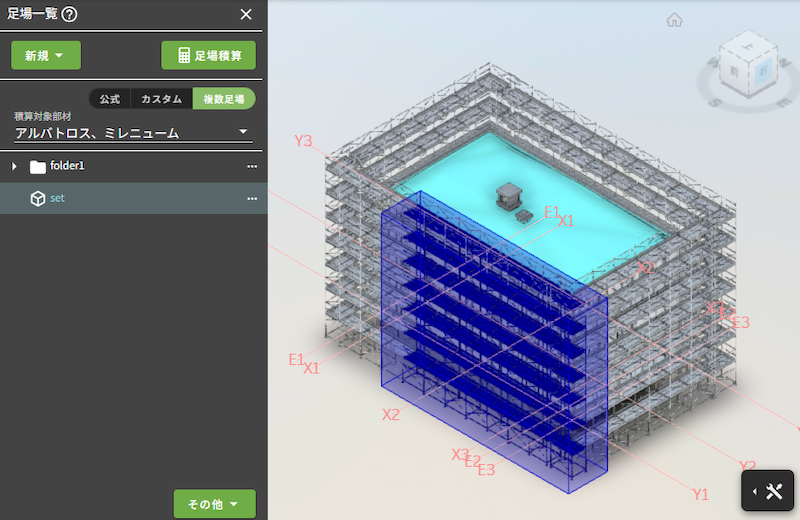
Task: Expand the folder1 tree arrow
Action: [14, 166]
